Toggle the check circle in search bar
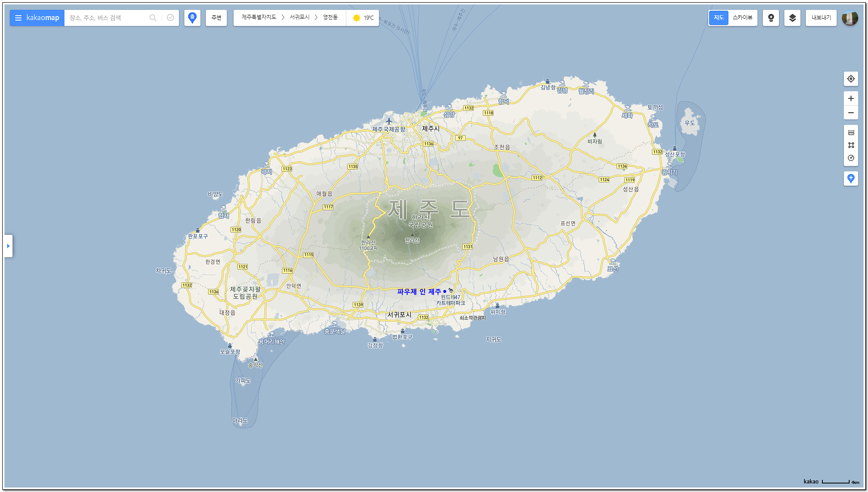 pyautogui.click(x=170, y=18)
